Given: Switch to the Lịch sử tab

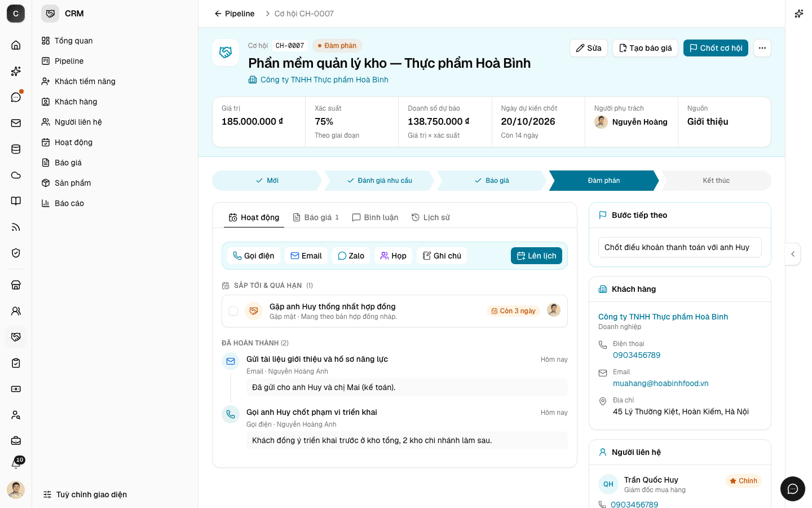Looking at the screenshot, I should tap(431, 217).
